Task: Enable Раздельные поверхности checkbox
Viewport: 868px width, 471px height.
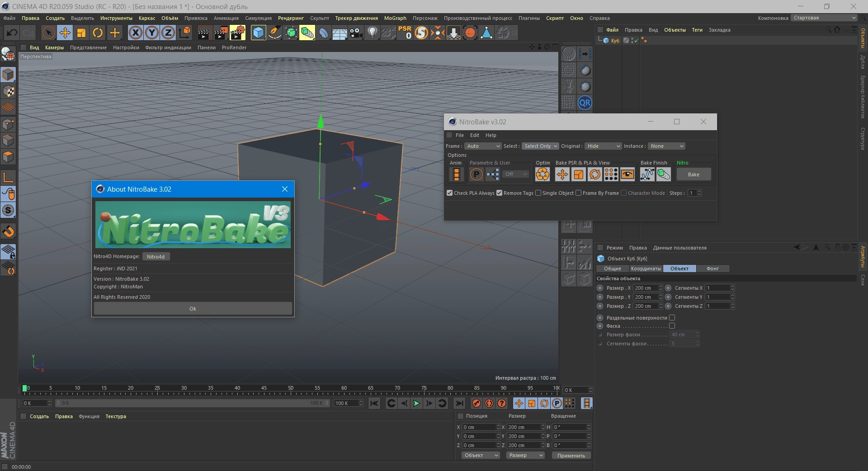Action: pyautogui.click(x=672, y=318)
